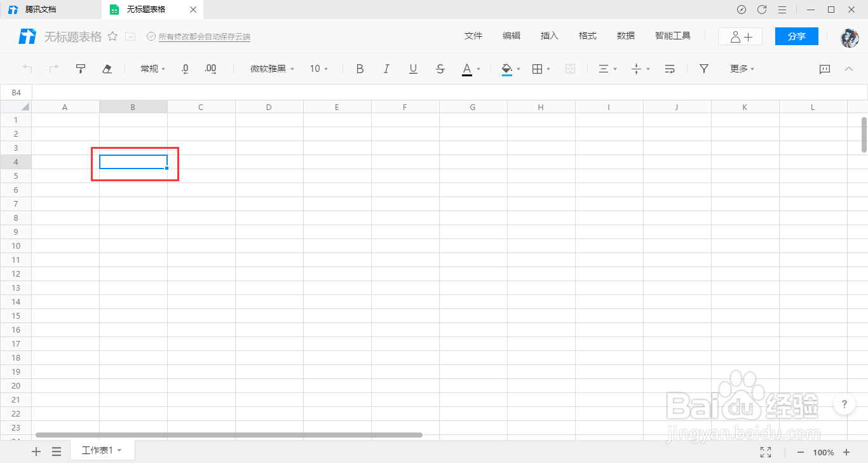Click the 100% zoom level
The height and width of the screenshot is (463, 868).
[x=824, y=452]
